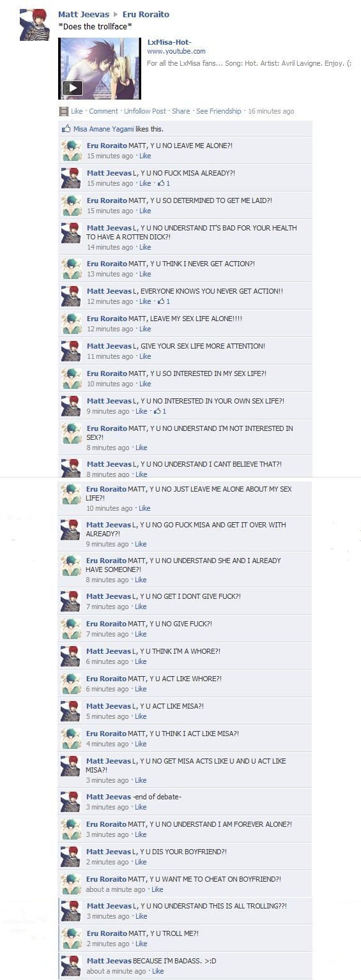Click Eru Roraito name in post header
This screenshot has height=980, width=361.
[x=146, y=14]
